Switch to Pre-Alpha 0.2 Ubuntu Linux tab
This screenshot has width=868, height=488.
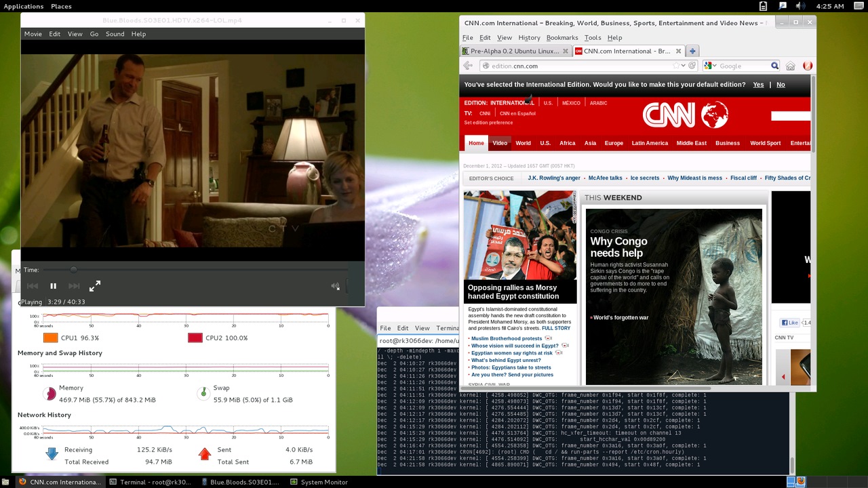[515, 51]
